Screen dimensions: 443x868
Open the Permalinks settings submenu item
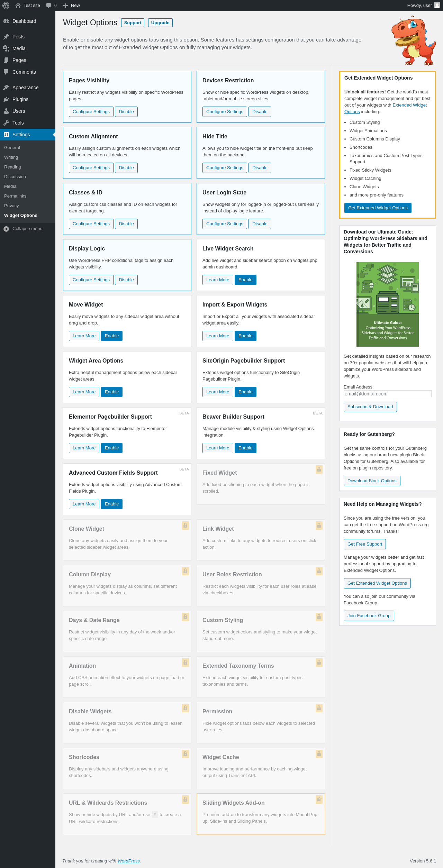[x=15, y=196]
